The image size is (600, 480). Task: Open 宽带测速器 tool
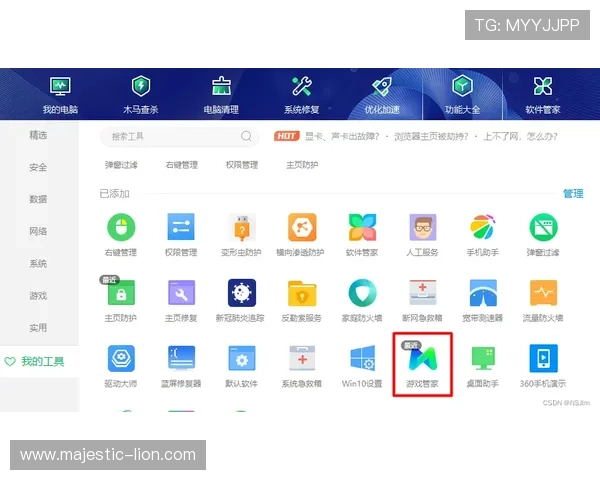click(x=483, y=300)
